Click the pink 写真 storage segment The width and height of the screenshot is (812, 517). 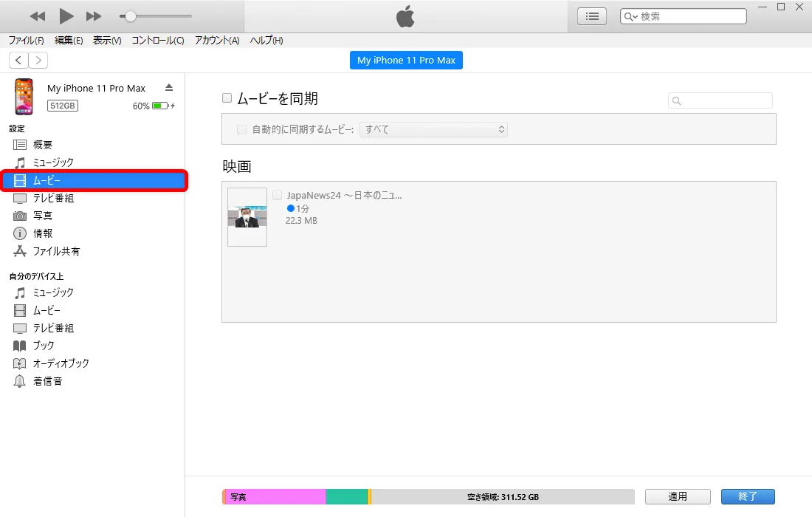275,497
